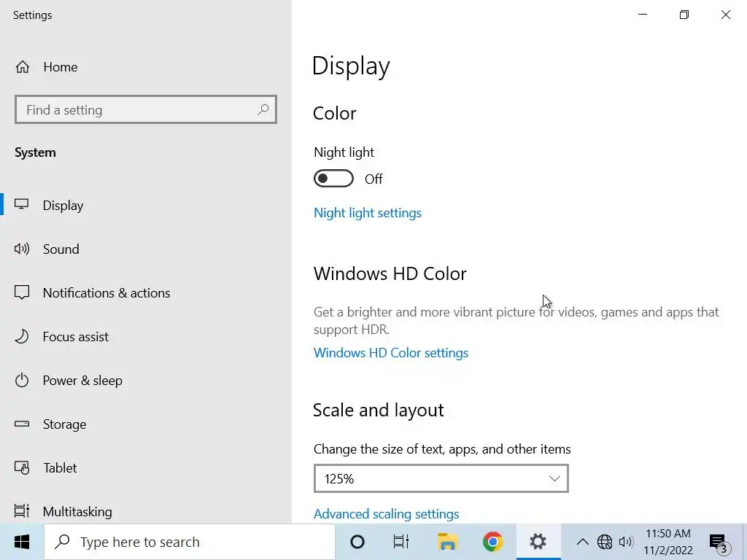Open the Tablet label in sidebar
747x560 pixels.
[60, 467]
